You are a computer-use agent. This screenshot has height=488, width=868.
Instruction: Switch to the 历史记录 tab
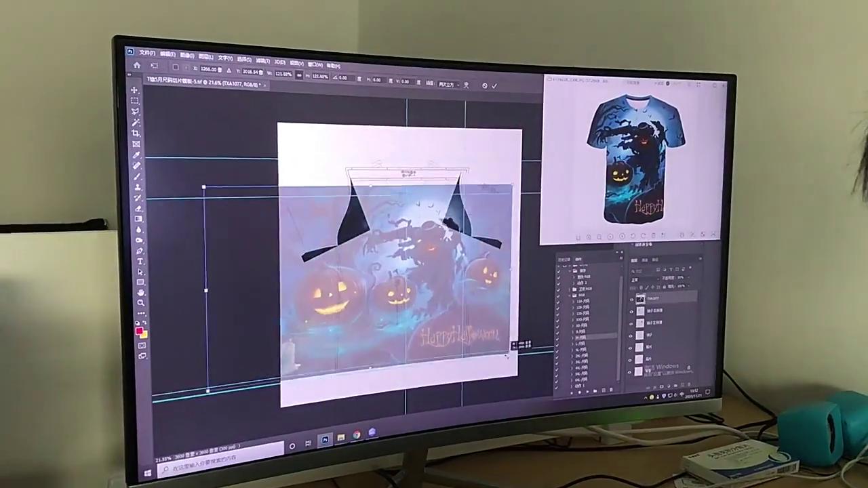[564, 260]
